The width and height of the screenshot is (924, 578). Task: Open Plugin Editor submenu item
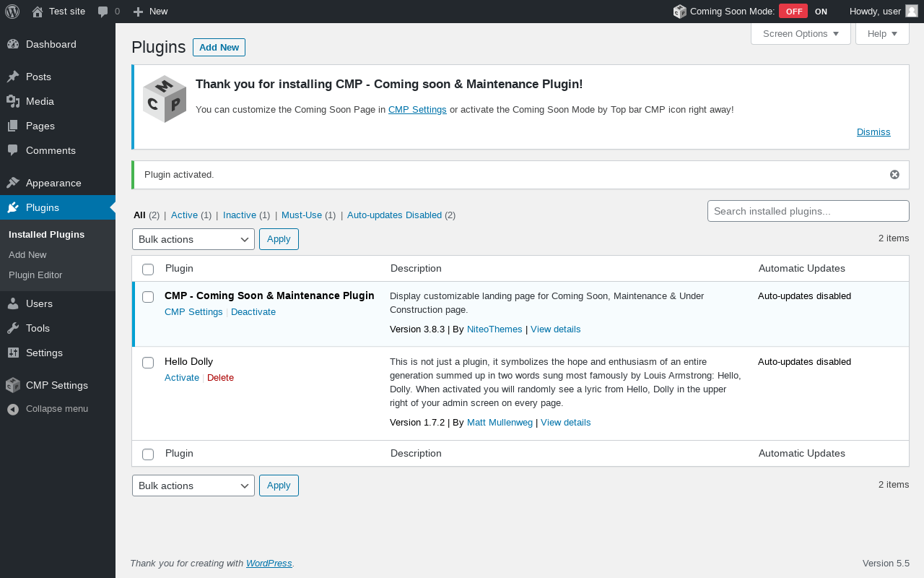[35, 275]
